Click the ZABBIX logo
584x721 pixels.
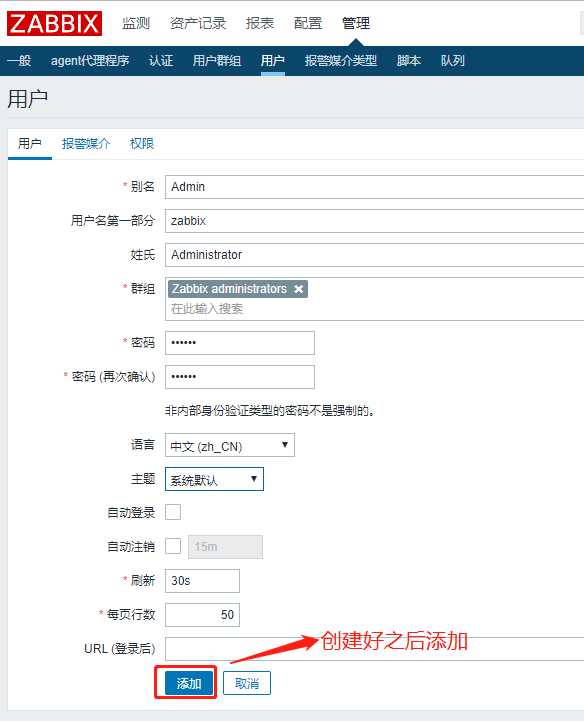click(54, 23)
